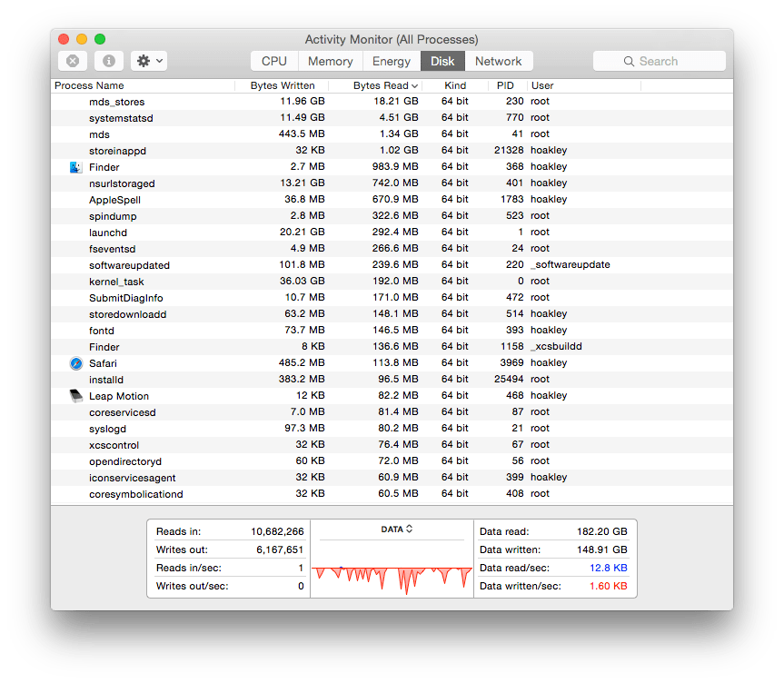
Task: Click the quit process X icon
Action: tap(72, 60)
